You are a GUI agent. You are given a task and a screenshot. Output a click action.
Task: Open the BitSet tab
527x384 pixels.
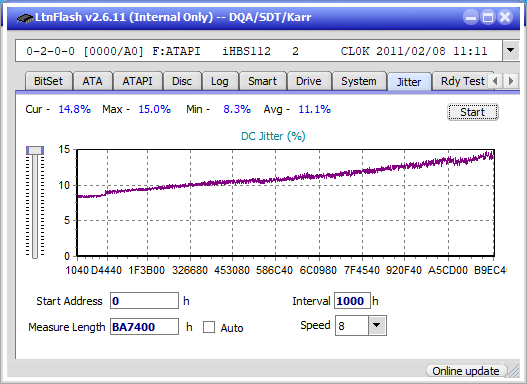(x=48, y=81)
